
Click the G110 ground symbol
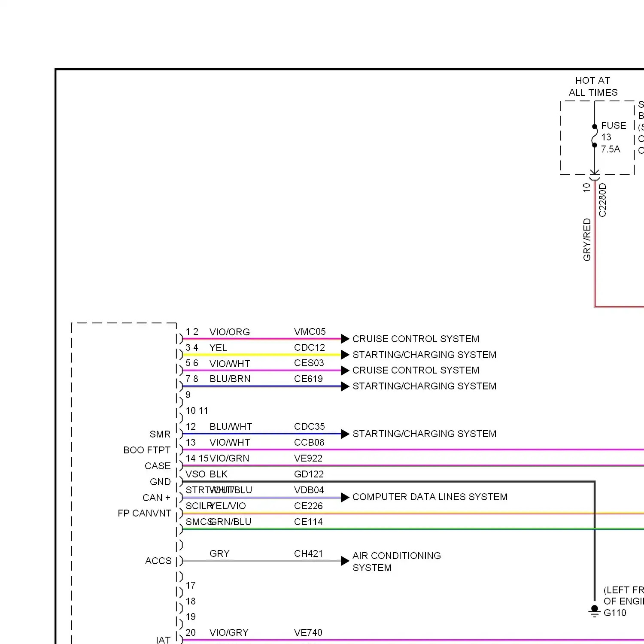click(x=594, y=611)
